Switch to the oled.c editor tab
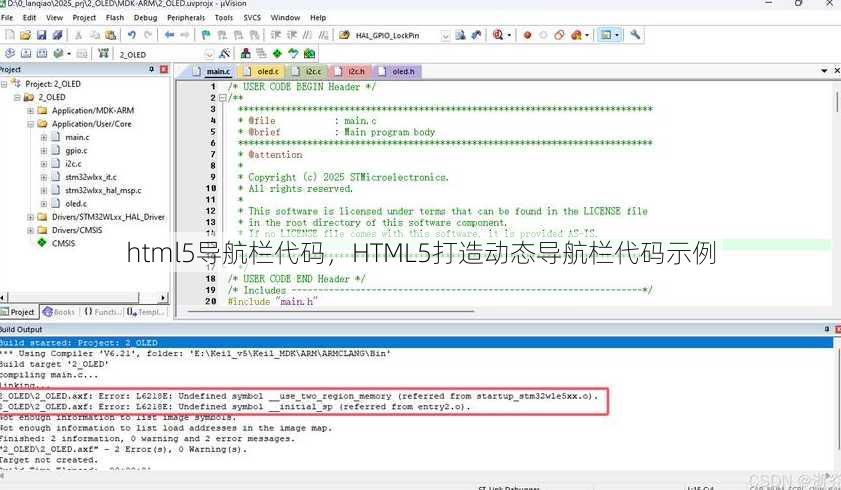841x490 pixels. (x=263, y=71)
